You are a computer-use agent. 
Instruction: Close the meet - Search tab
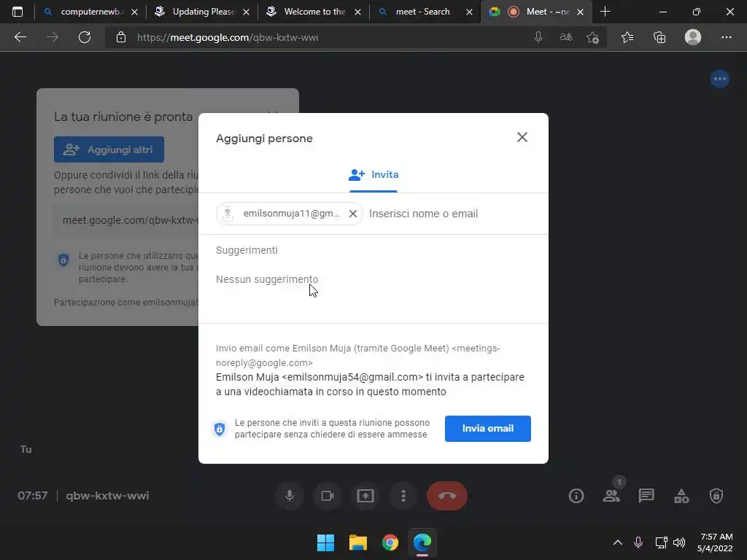click(x=469, y=12)
